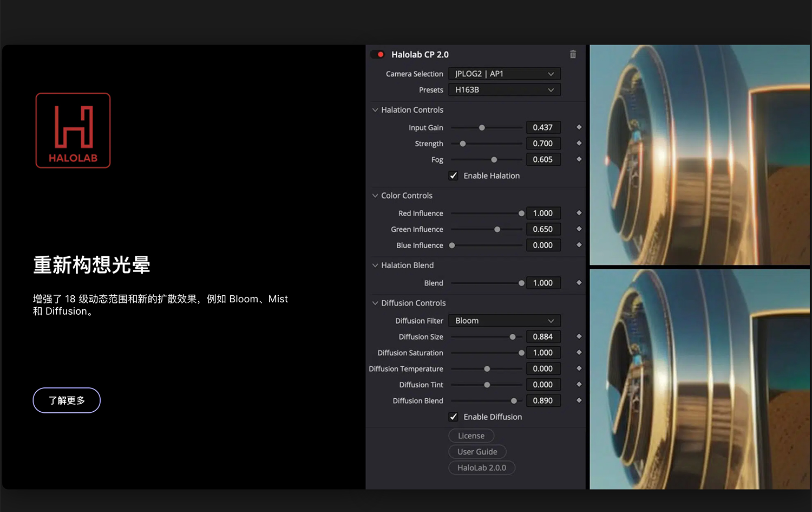The width and height of the screenshot is (812, 512).
Task: Set keyframe on Green Influence
Action: coord(579,229)
